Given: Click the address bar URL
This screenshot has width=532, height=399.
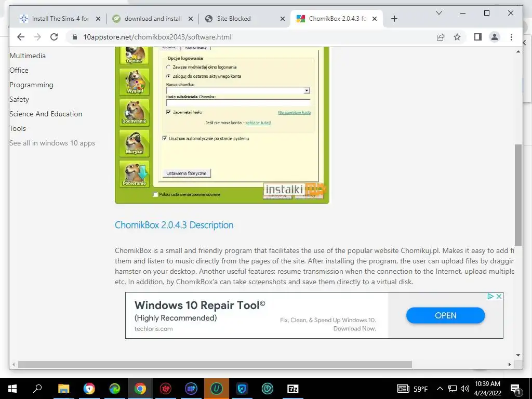Looking at the screenshot, I should click(157, 37).
